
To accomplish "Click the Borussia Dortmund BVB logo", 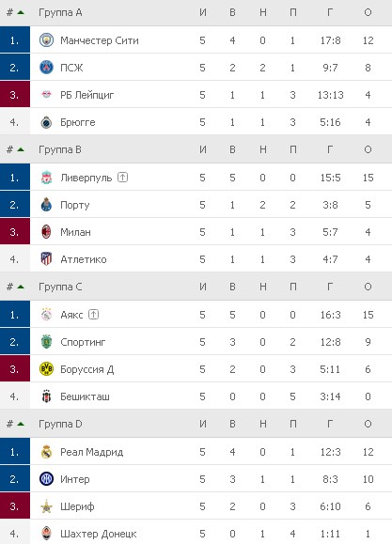I will (46, 369).
